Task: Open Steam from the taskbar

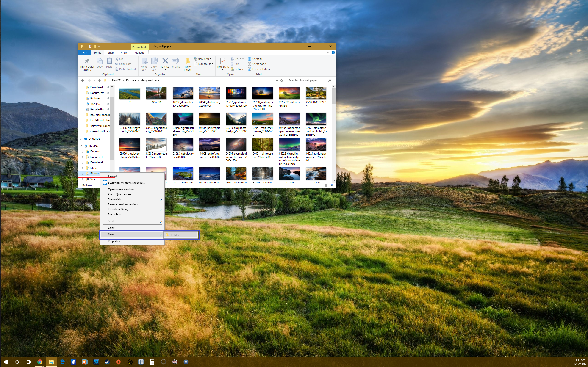Action: [107, 362]
